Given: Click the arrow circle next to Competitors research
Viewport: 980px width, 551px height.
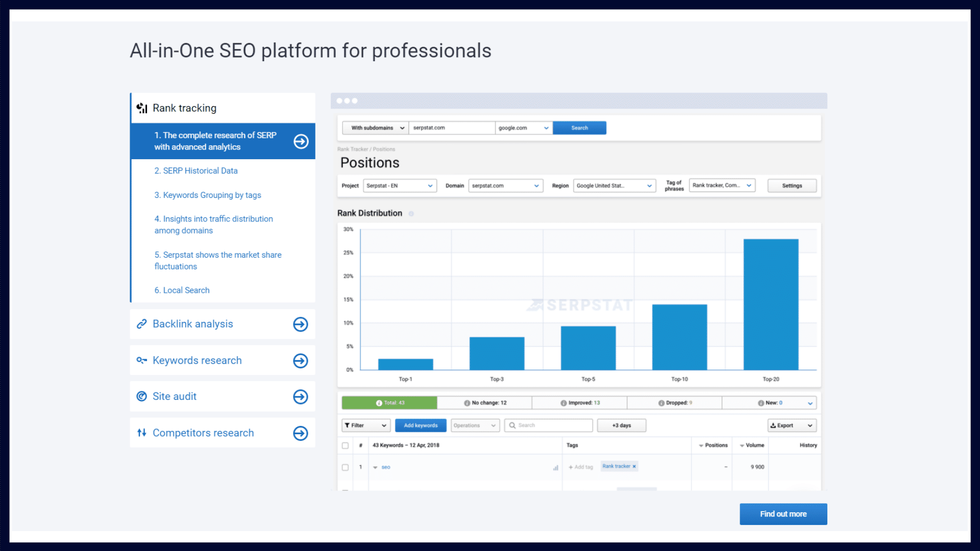Looking at the screenshot, I should pos(301,433).
